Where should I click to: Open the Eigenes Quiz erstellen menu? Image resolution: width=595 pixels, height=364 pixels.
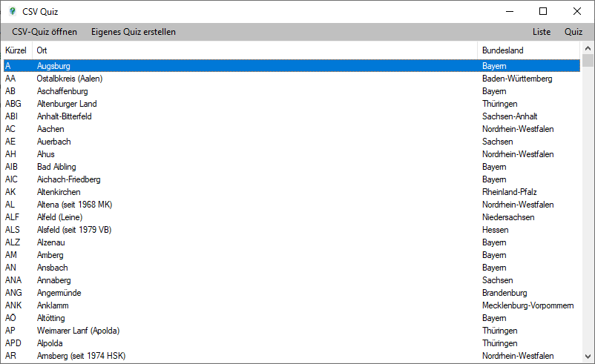tap(134, 32)
